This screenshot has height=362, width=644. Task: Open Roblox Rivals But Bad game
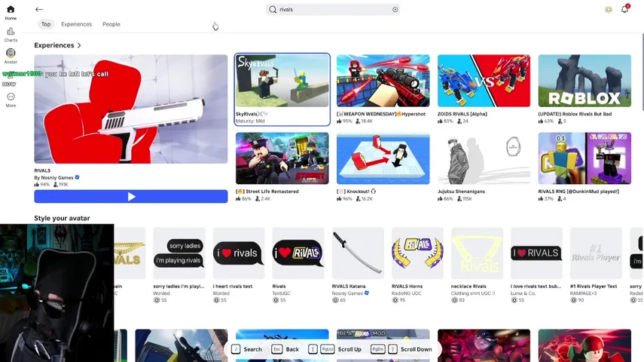pyautogui.click(x=584, y=89)
